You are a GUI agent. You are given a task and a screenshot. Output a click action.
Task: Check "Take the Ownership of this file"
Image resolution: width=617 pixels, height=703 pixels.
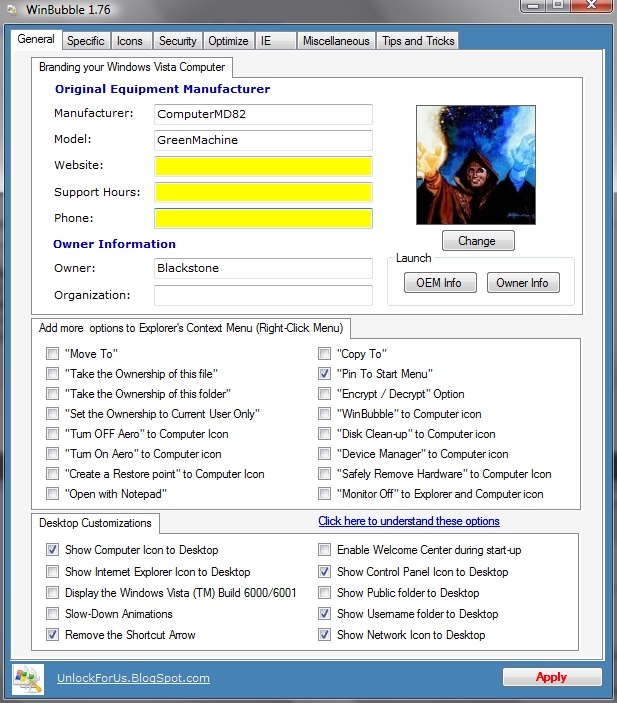52,373
